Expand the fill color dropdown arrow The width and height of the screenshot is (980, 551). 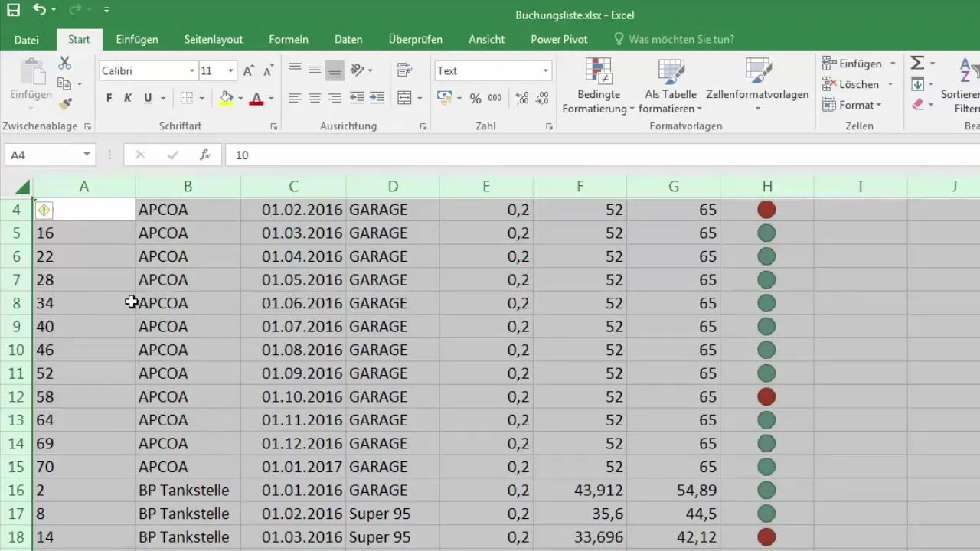click(240, 98)
